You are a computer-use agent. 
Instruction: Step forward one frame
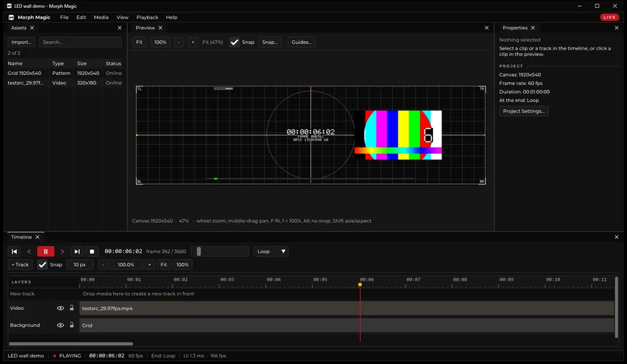[x=62, y=251]
